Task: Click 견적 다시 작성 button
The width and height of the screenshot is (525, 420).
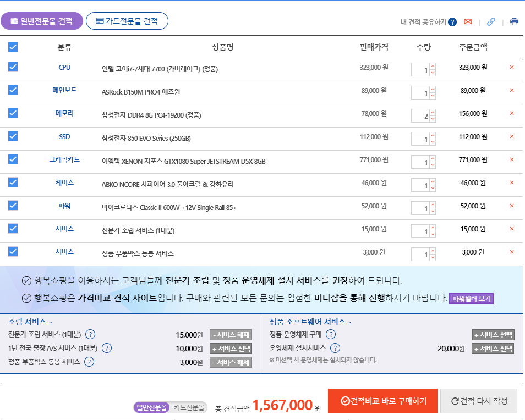Action: click(x=479, y=401)
